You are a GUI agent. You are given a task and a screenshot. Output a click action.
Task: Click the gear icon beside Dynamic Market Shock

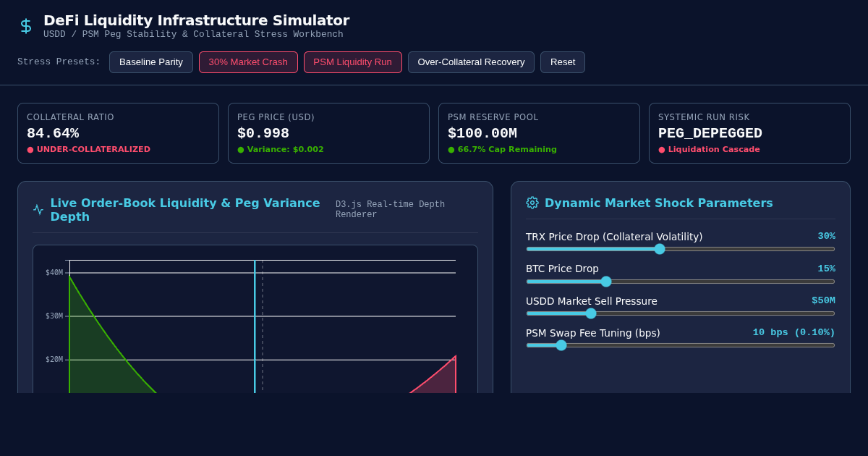(x=532, y=203)
